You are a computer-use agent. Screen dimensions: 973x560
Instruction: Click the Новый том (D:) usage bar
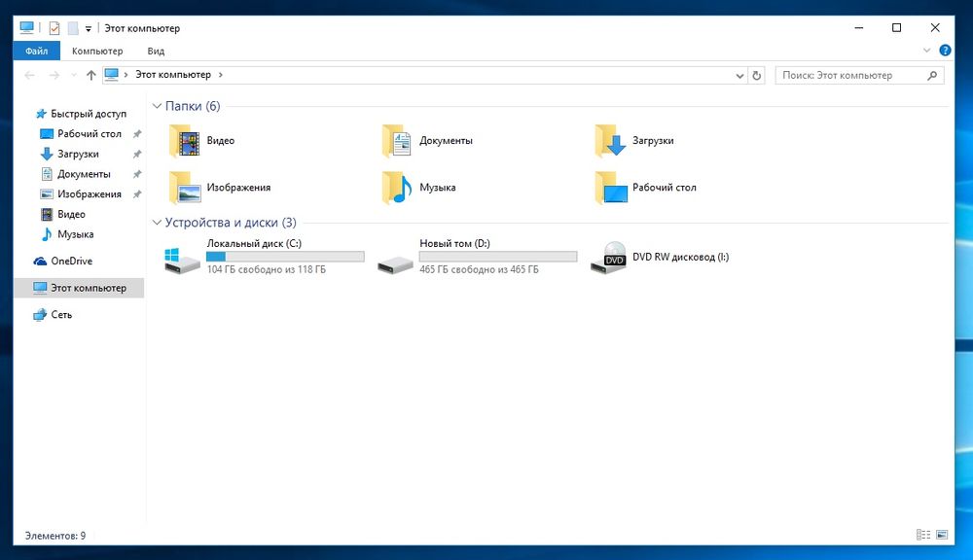click(x=498, y=256)
